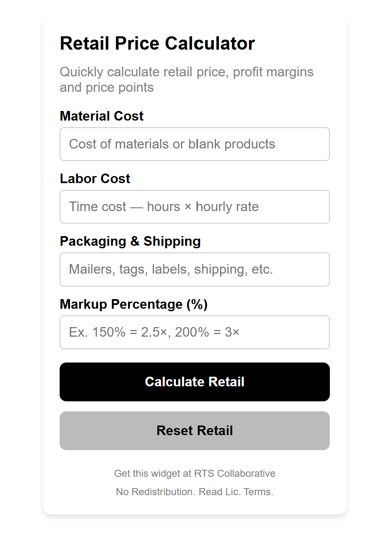The height and width of the screenshot is (549, 392).
Task: Select the Packaging & Shipping label
Action: pos(130,241)
